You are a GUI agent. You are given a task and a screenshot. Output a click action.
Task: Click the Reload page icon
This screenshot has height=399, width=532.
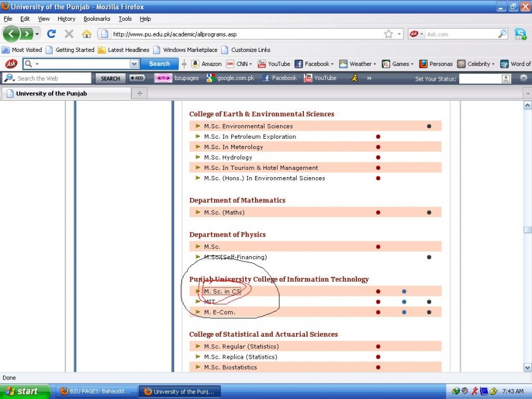51,34
